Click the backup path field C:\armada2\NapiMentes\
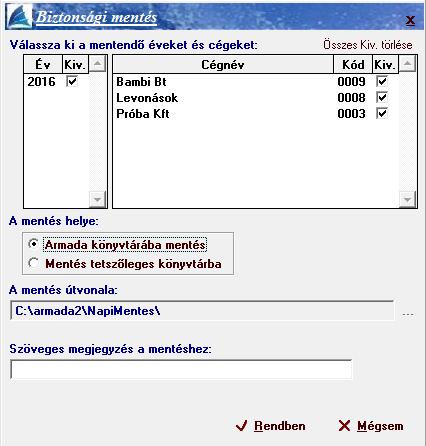The height and width of the screenshot is (446, 426). coord(202,311)
